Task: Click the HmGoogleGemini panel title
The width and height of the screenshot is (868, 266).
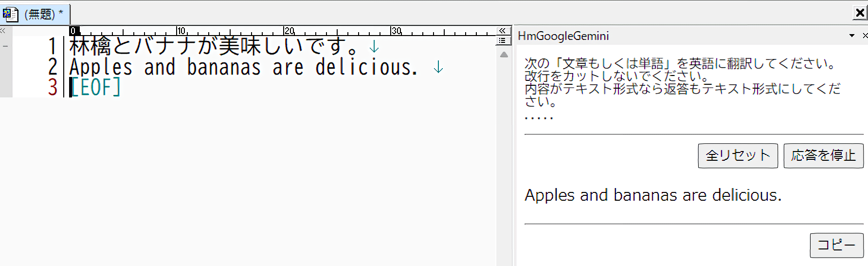Action: click(563, 36)
